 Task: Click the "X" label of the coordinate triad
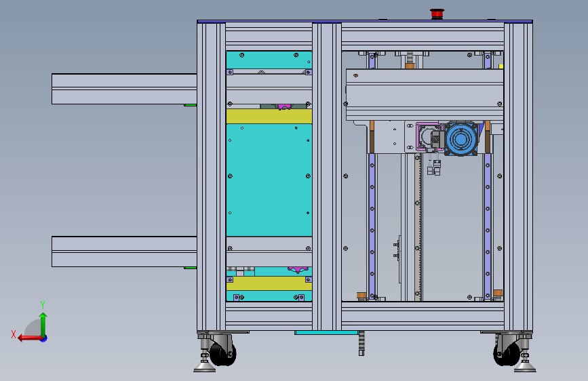click(x=14, y=334)
